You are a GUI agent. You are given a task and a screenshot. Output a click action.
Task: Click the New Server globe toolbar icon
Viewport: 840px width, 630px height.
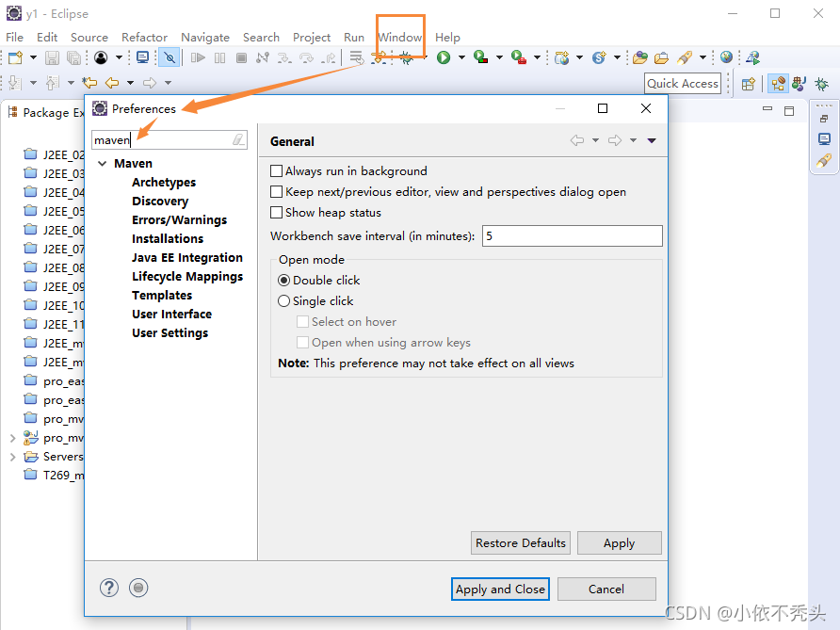point(561,57)
